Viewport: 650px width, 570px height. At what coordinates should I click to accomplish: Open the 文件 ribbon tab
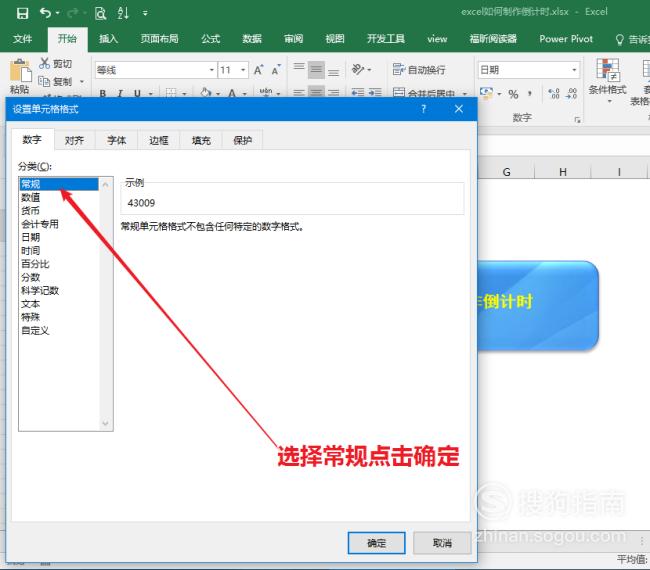click(x=22, y=39)
